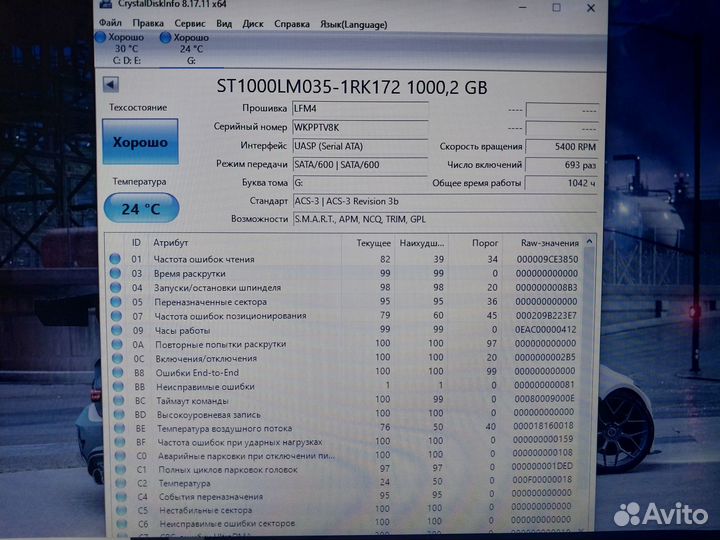Click the 1042 ч power-on hours field

pos(562,183)
